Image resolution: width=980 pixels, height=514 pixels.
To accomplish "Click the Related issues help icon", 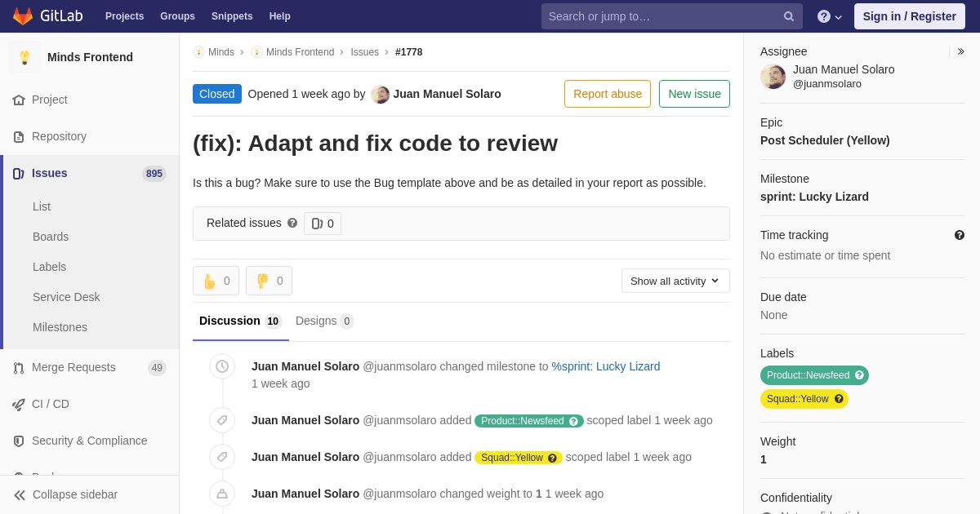I will 292,223.
